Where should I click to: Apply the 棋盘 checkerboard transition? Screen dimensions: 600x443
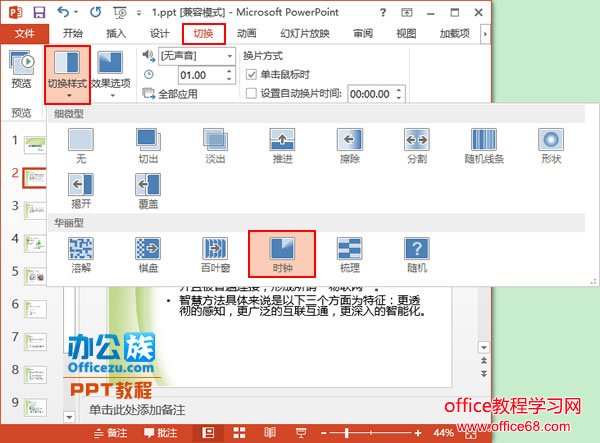(x=148, y=255)
